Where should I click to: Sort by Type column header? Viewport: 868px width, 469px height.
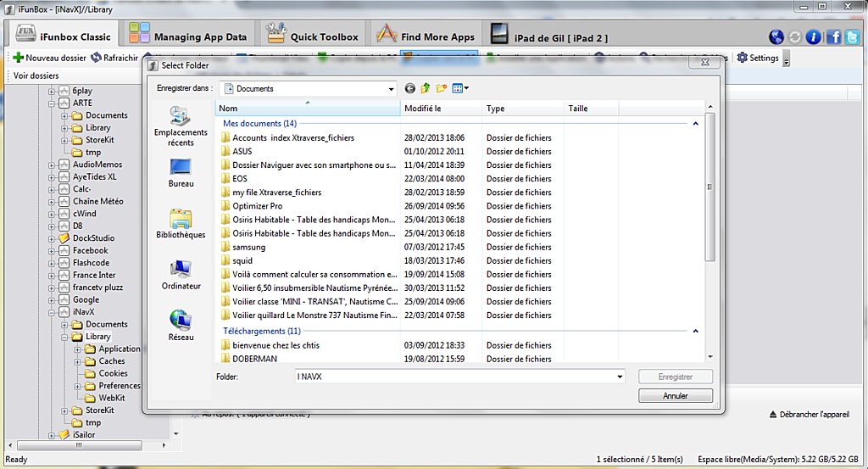pyautogui.click(x=522, y=109)
